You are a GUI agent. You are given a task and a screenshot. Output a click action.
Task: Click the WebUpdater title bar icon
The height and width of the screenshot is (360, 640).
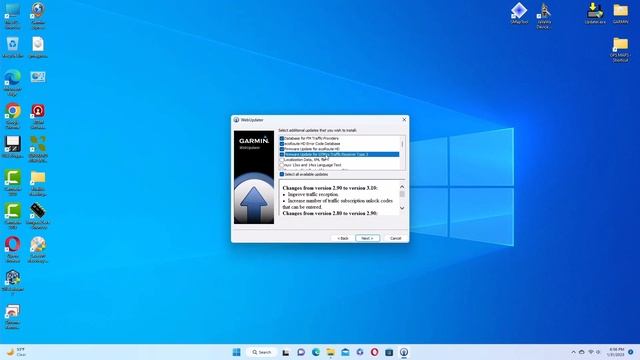236,120
